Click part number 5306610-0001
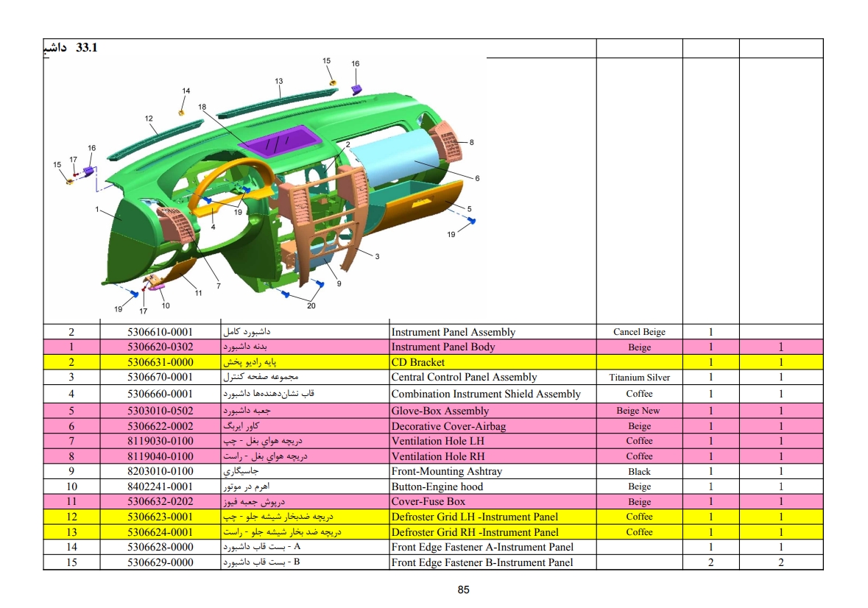Viewport: 868px width, 608px height. coord(160,332)
